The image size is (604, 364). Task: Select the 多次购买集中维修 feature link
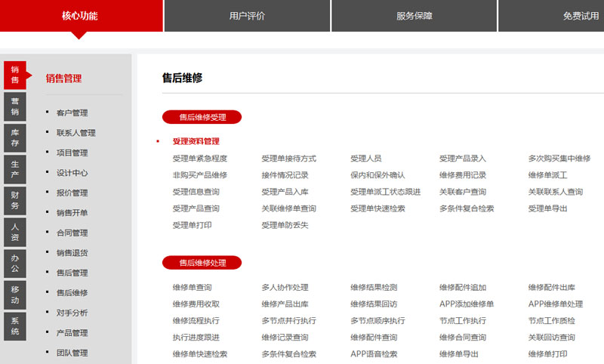[x=559, y=159]
